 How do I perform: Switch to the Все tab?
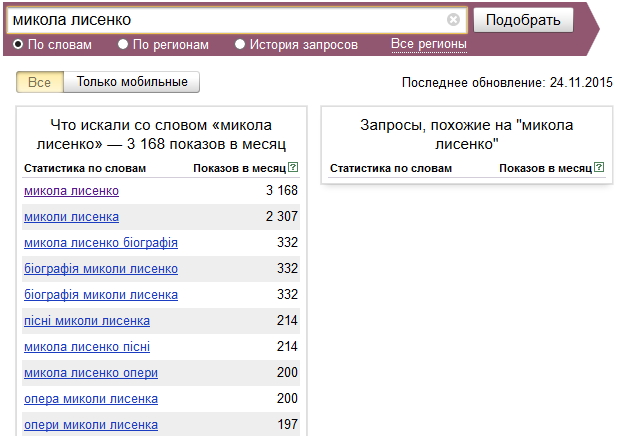(x=40, y=82)
